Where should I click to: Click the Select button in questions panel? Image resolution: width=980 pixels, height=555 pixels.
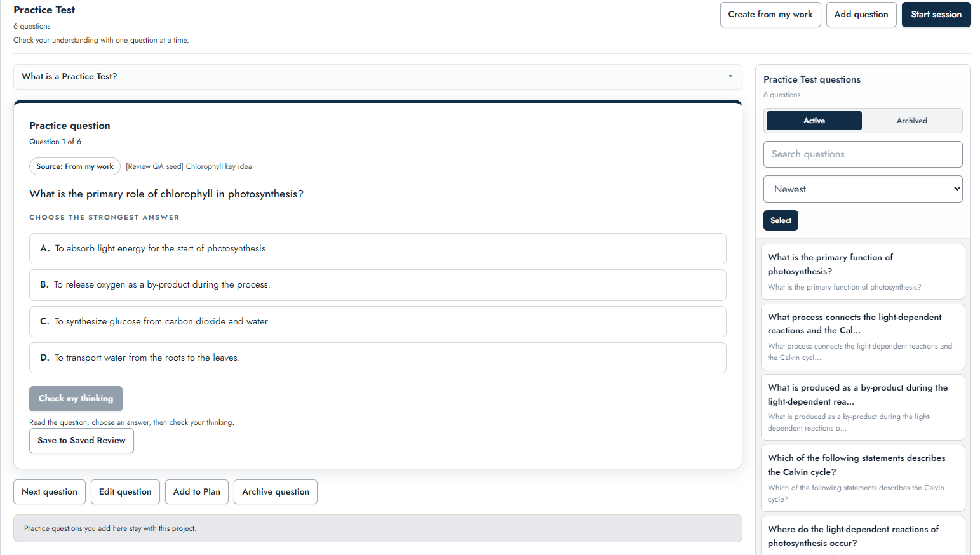click(x=781, y=220)
